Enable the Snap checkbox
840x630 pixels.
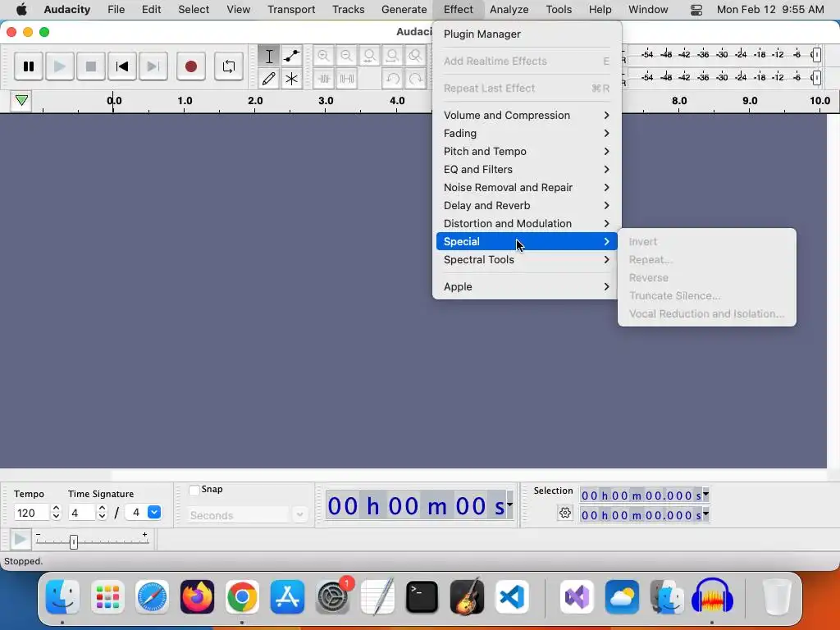tap(194, 490)
